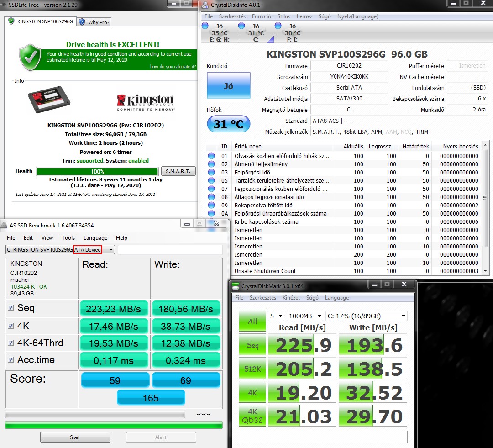
Task: Click the Kingston Technology logo
Action: click(x=146, y=103)
